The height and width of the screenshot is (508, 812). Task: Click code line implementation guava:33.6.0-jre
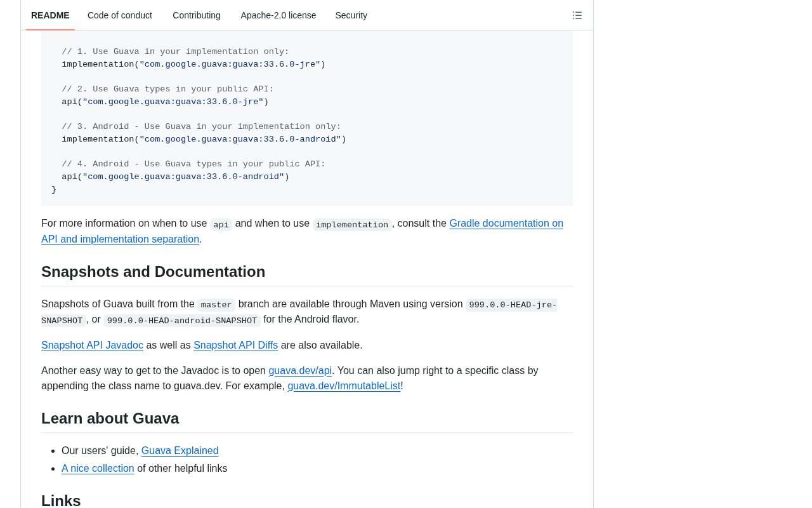click(193, 65)
